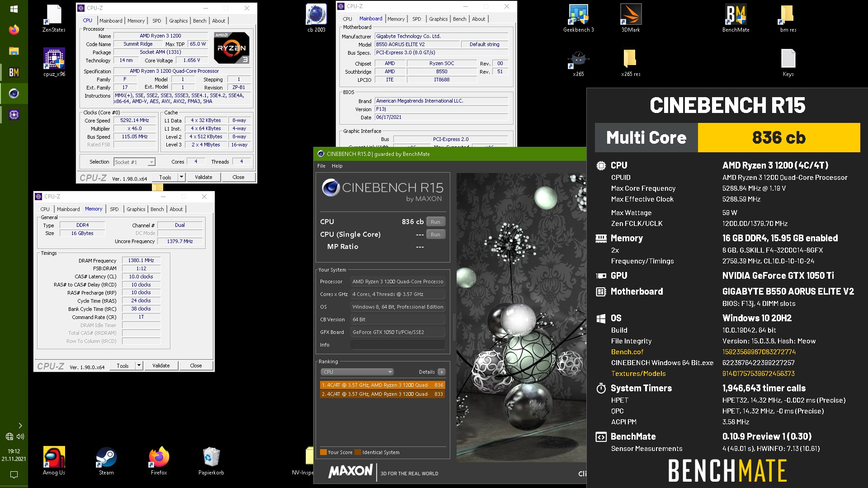
Task: Switch to Cinebench taskbar icon
Action: (x=14, y=94)
